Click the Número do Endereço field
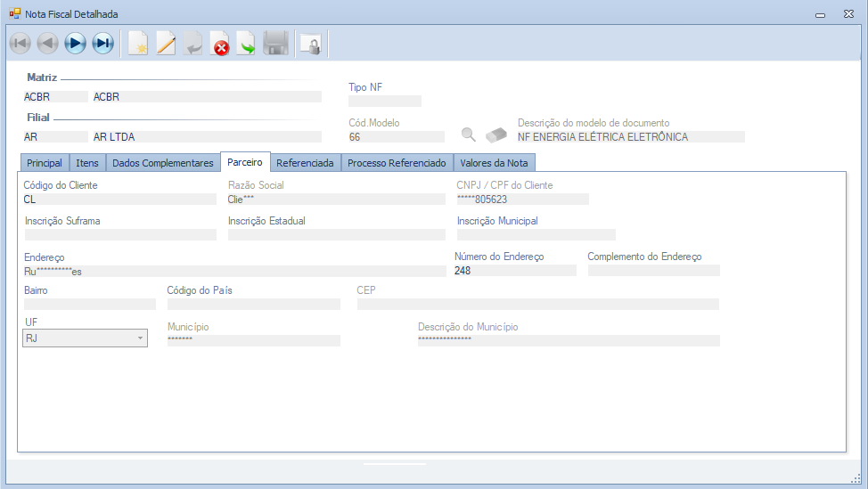The width and height of the screenshot is (868, 489). tap(514, 271)
